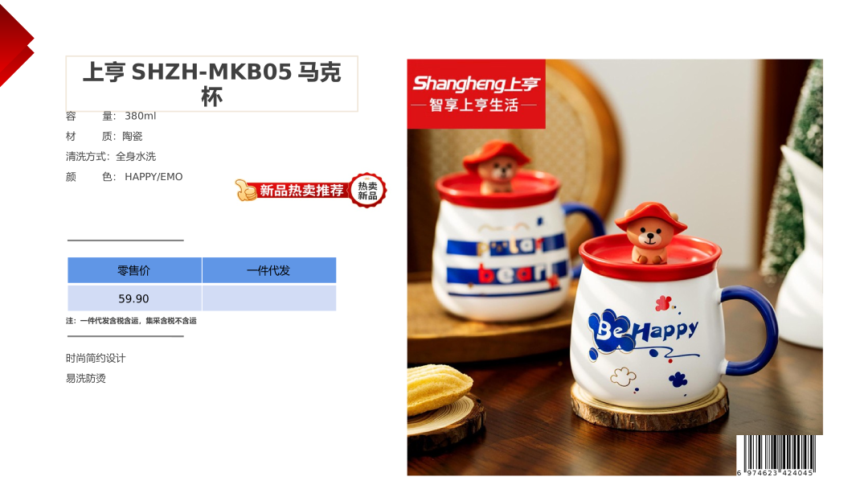This screenshot has height=489, width=868.
Task: Click the thumbs-up hand icon
Action: coord(244,190)
